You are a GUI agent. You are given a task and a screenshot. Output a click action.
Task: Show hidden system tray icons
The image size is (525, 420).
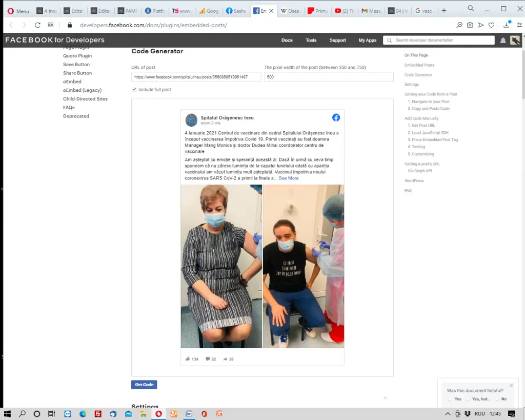448,414
